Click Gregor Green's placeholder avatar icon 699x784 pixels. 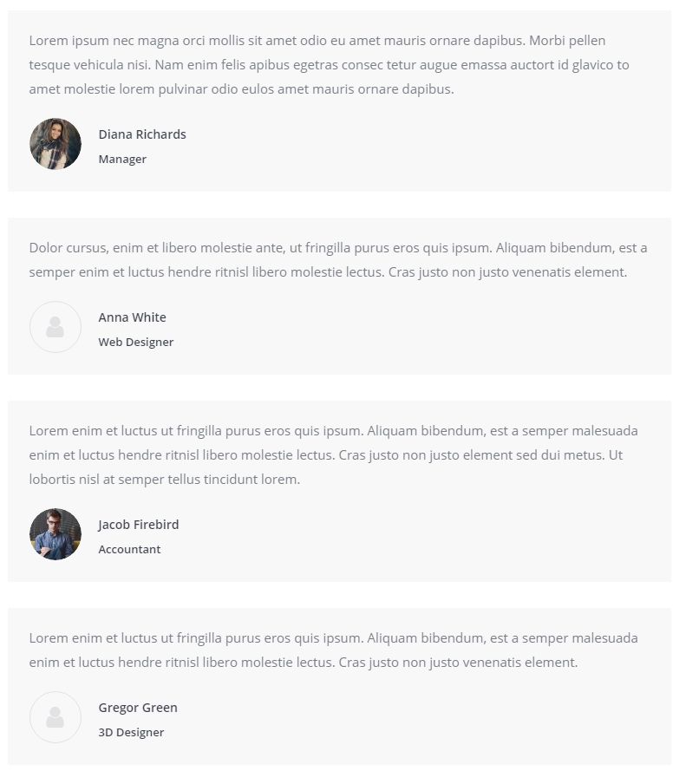(x=56, y=717)
